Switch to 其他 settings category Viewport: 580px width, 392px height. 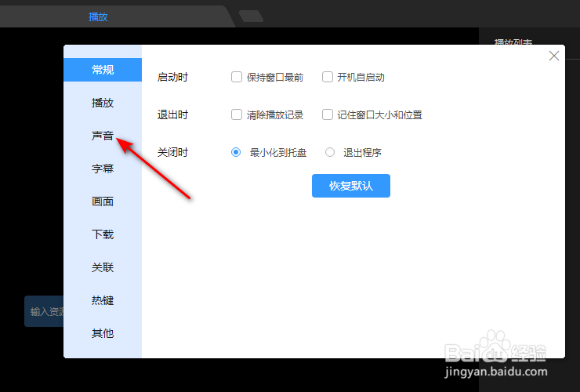click(103, 333)
